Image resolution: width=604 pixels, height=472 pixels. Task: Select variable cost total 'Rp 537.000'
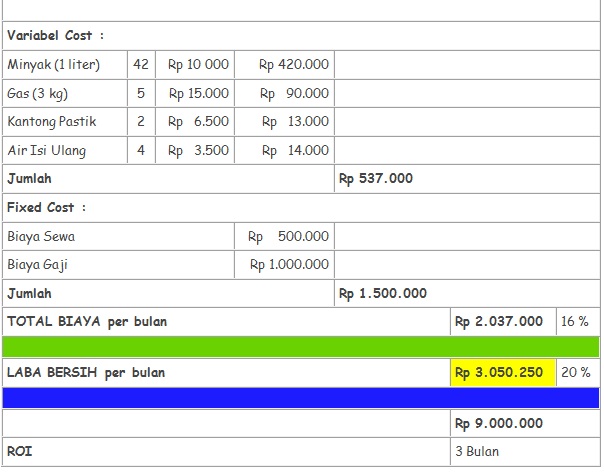[376, 179]
